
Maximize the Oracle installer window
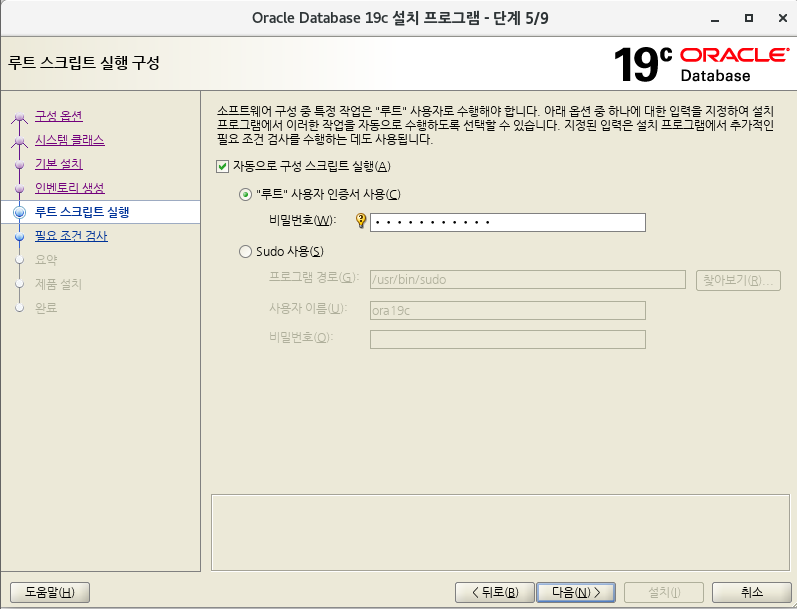[749, 18]
